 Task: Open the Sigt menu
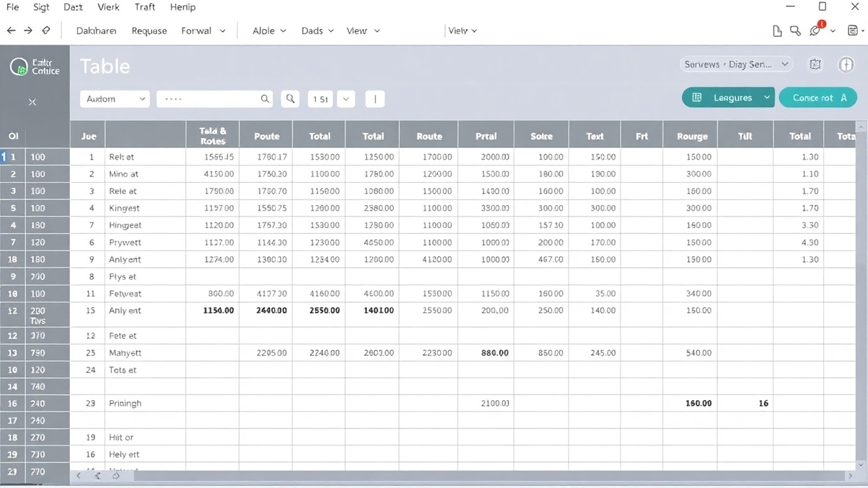41,7
